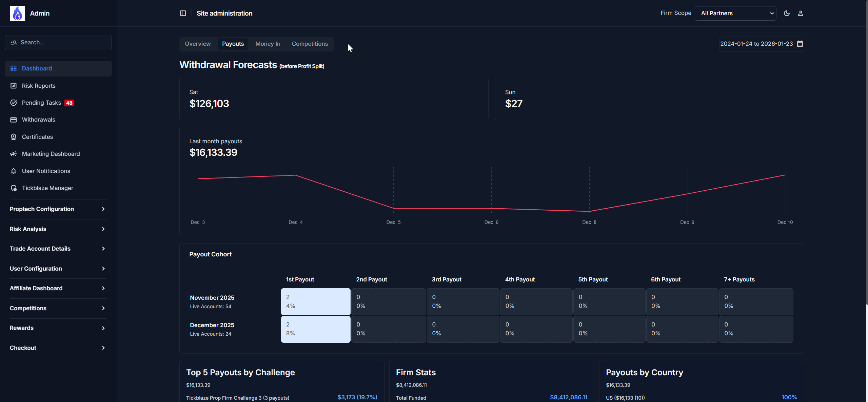Click the Tickblaze Manager icon
The height and width of the screenshot is (402, 868).
(14, 188)
